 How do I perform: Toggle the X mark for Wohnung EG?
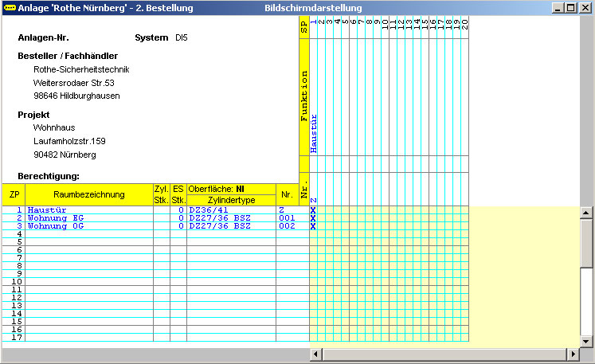click(x=313, y=218)
